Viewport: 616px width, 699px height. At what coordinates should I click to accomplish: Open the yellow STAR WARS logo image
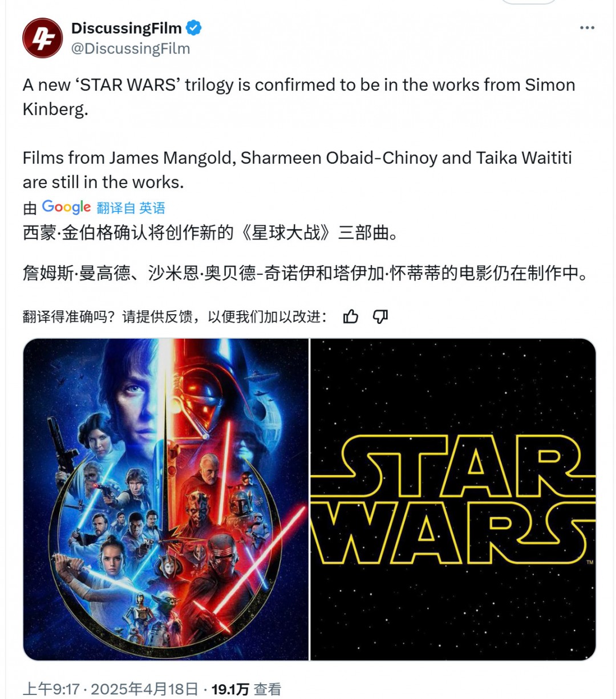click(453, 499)
